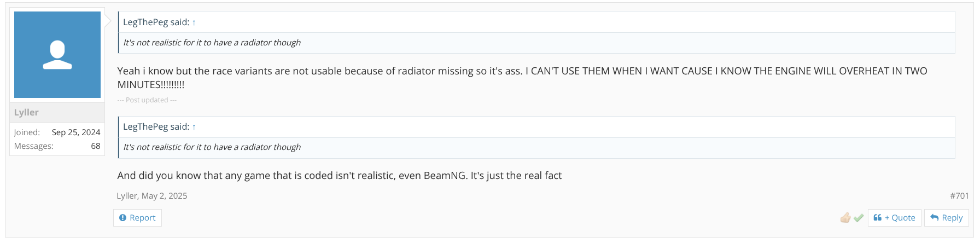The image size is (980, 243).
Task: Click the "Post updated" separator text
Action: 147,100
